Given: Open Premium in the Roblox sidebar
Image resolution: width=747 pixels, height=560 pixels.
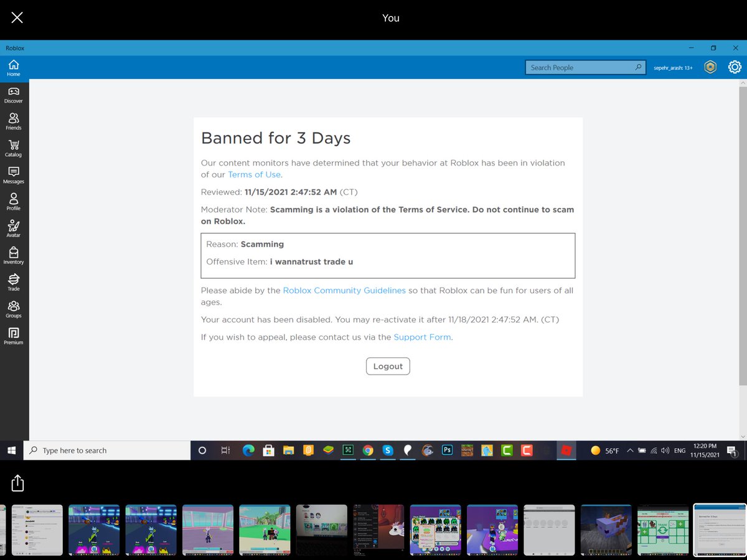Looking at the screenshot, I should [14, 335].
